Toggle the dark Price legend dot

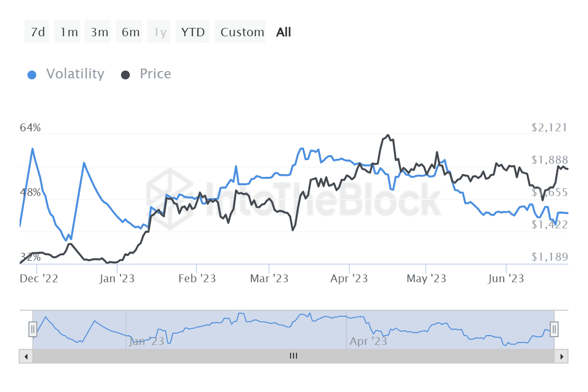(126, 74)
